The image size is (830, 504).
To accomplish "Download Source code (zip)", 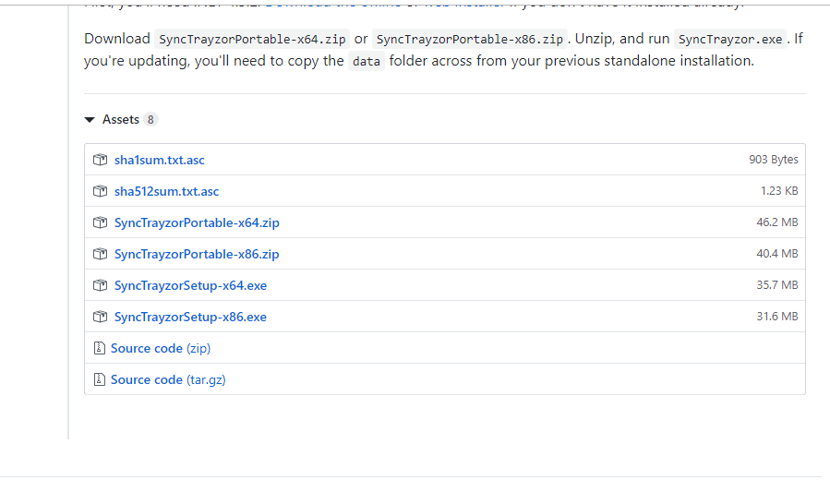I will tap(161, 348).
